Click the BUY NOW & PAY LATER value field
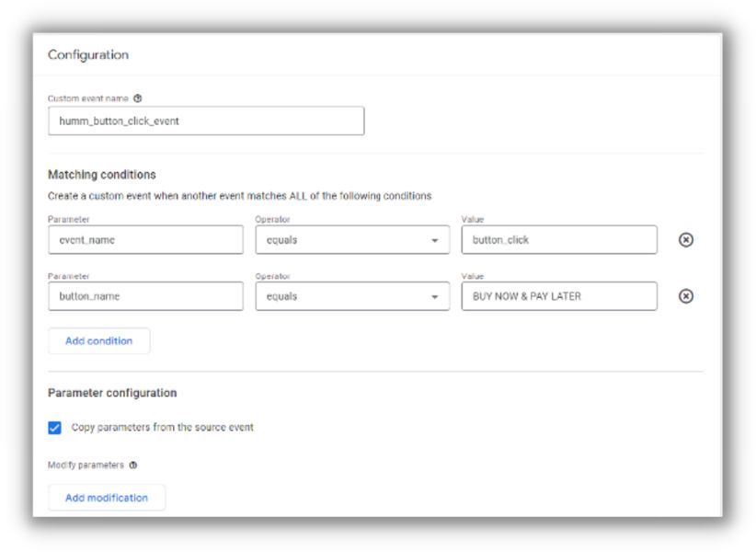 click(x=559, y=296)
